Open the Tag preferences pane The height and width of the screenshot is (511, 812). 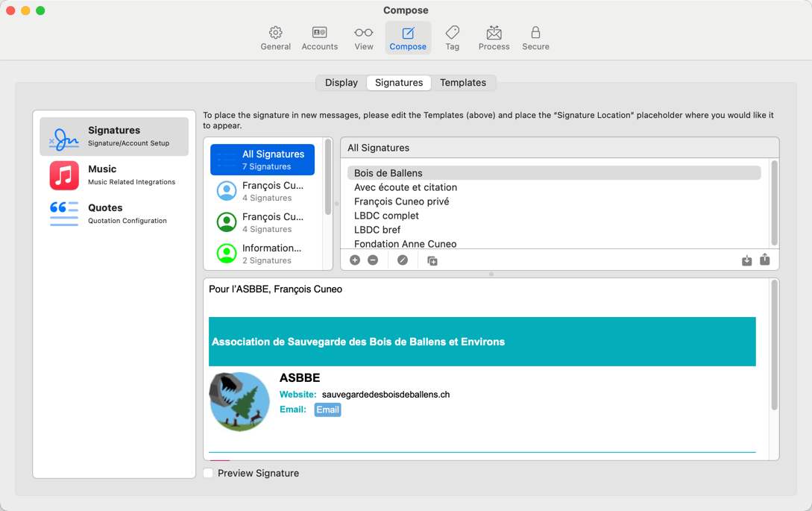pyautogui.click(x=452, y=38)
